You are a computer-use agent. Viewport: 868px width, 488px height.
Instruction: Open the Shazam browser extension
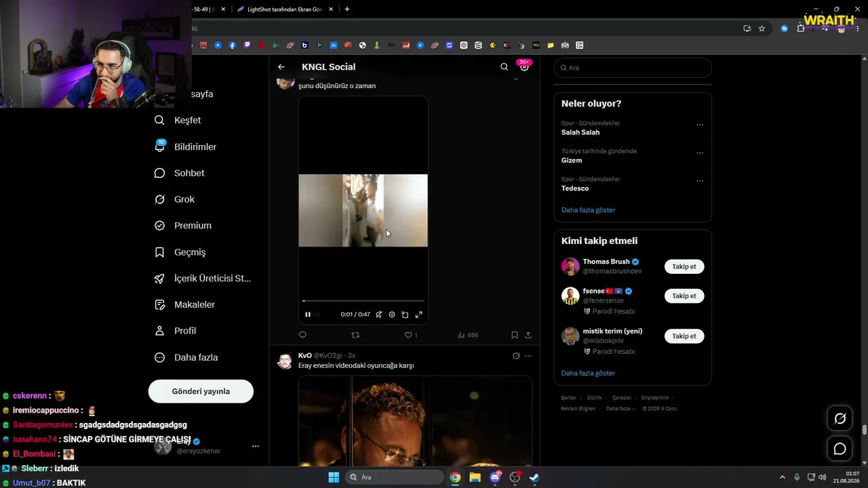785,28
